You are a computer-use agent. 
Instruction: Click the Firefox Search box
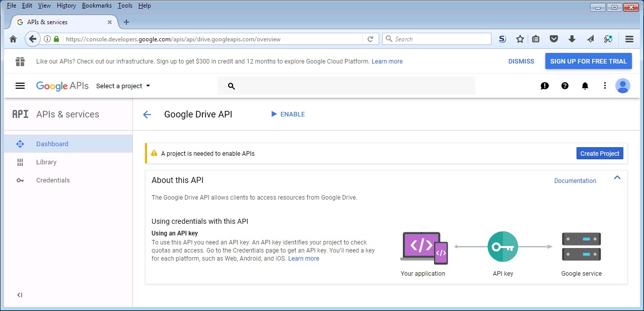point(437,39)
